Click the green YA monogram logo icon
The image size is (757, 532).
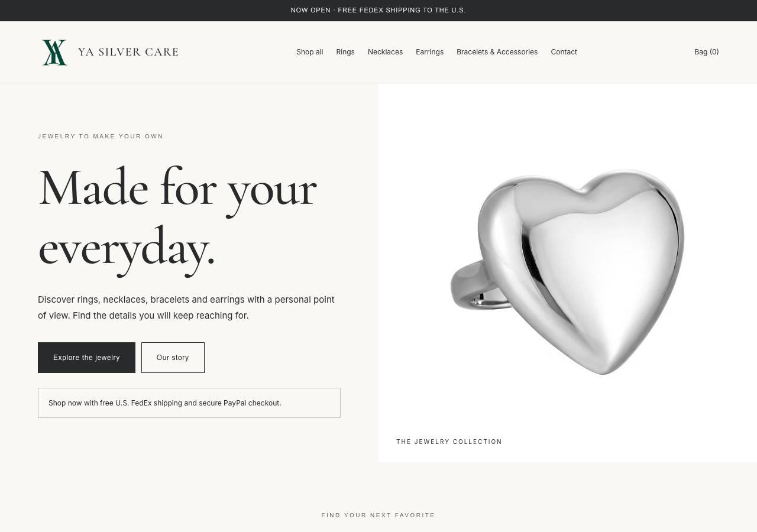[x=54, y=52]
